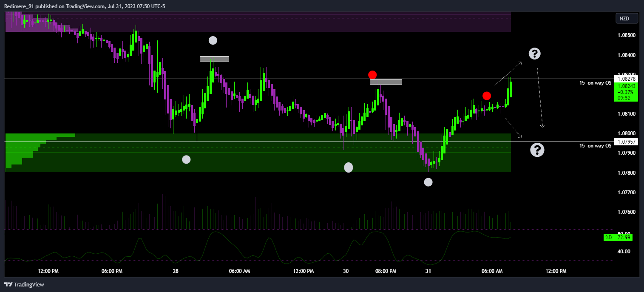Click the 1.08000 price scale value
The height and width of the screenshot is (292, 644).
626,133
